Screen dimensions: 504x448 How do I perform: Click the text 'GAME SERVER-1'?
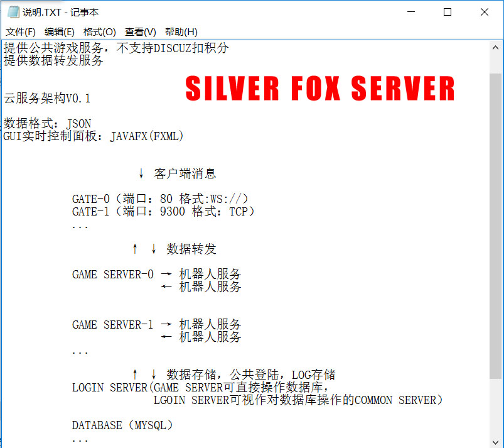pos(113,324)
